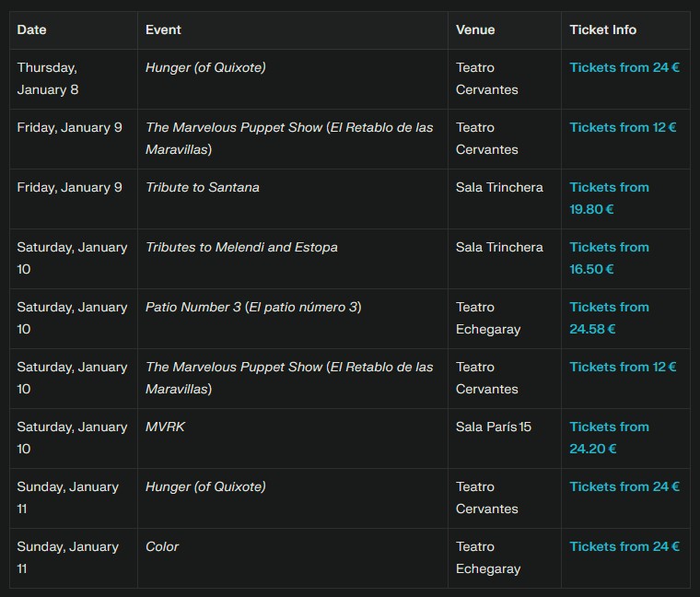Select the Tributes to Melendi and Estopa event

click(241, 247)
